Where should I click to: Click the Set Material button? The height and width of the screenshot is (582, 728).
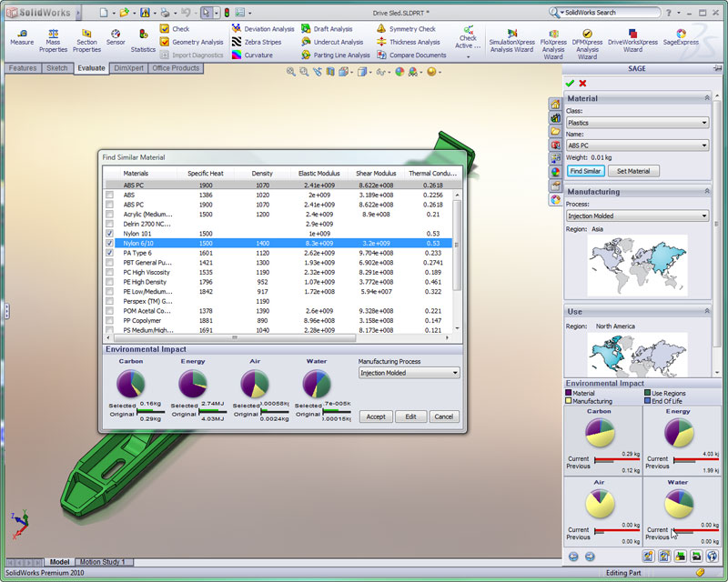click(632, 171)
